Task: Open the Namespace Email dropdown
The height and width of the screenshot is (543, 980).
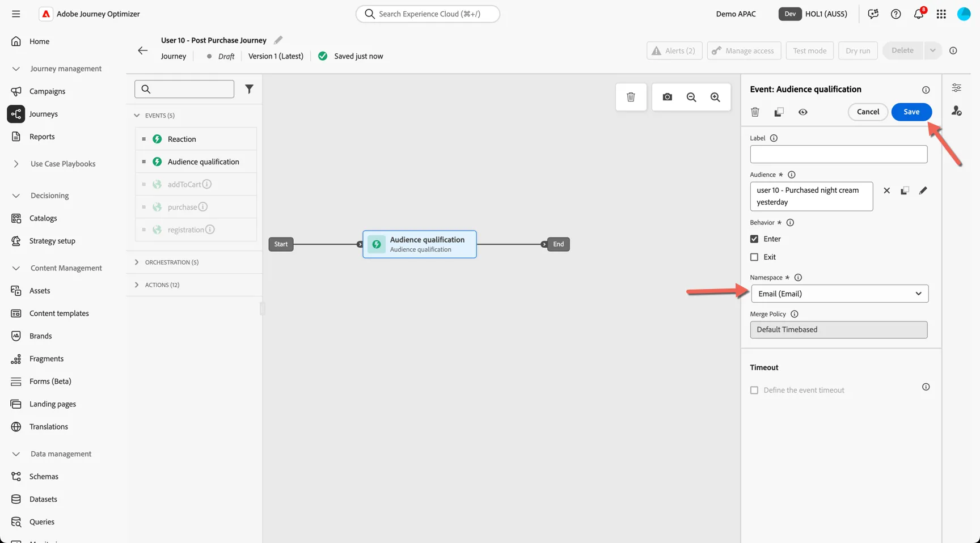Action: (x=839, y=294)
